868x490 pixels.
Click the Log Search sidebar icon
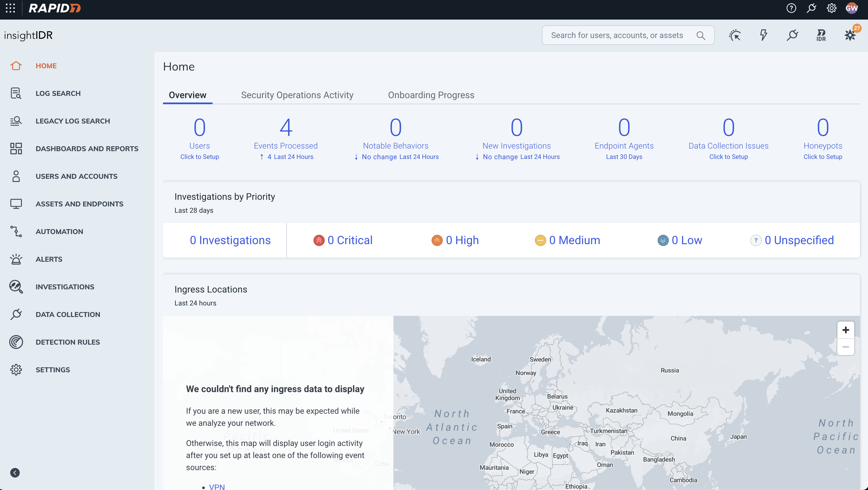point(16,93)
